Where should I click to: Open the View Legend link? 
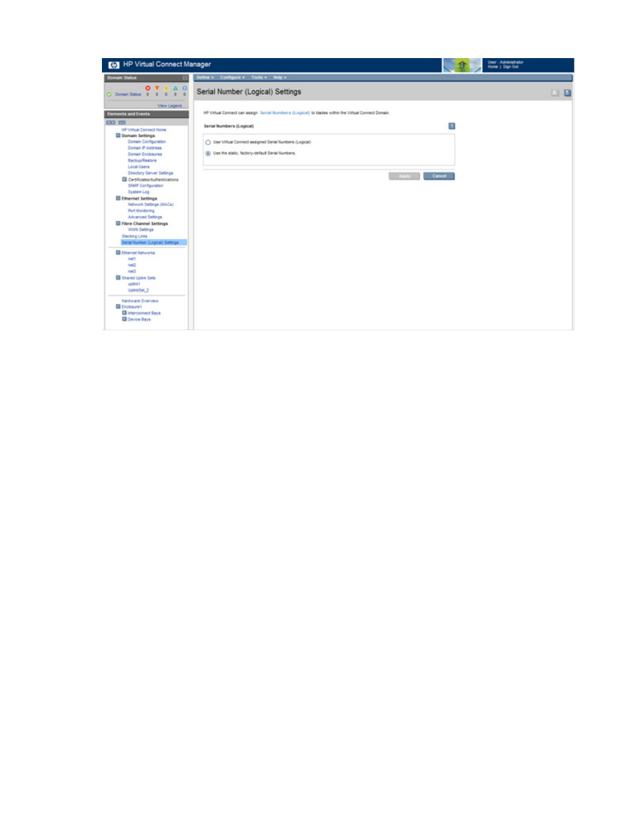pyautogui.click(x=170, y=106)
